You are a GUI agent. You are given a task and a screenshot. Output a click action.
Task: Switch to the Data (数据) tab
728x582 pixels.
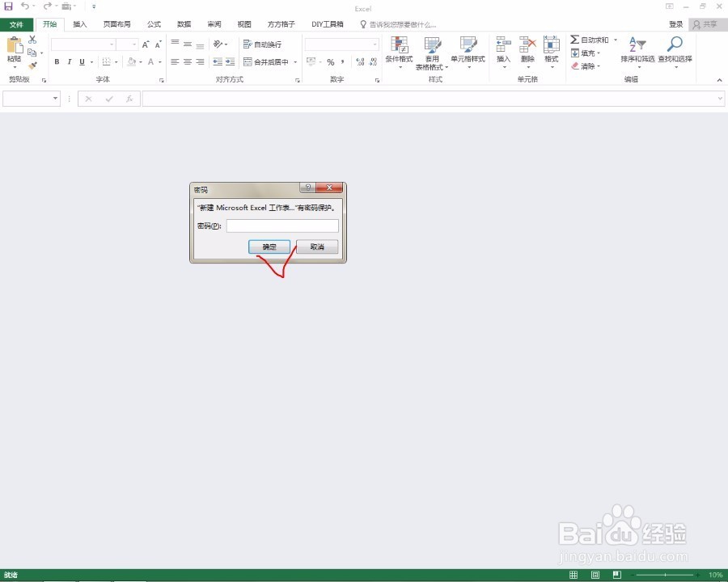click(x=184, y=24)
